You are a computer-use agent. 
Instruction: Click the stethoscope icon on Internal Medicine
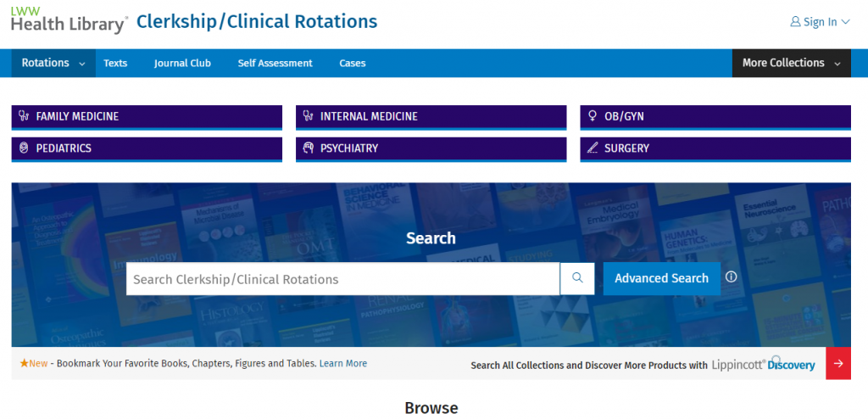pos(309,116)
